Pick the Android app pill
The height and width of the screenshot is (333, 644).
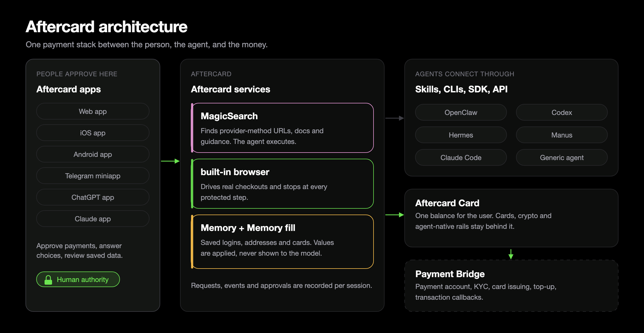[93, 154]
